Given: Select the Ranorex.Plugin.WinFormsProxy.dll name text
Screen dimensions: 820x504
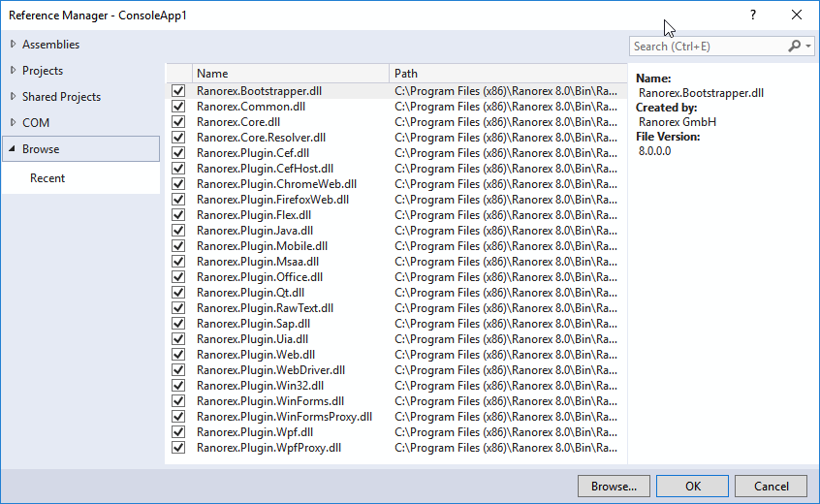Looking at the screenshot, I should tap(285, 417).
